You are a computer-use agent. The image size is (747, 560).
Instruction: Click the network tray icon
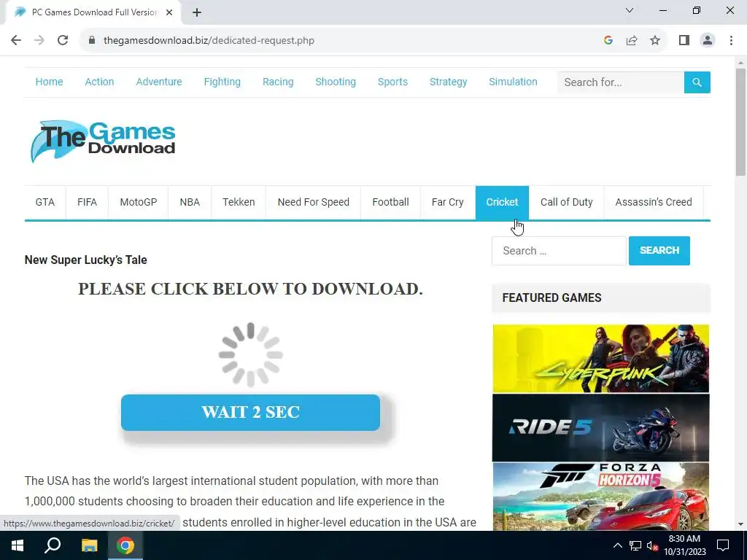click(635, 545)
